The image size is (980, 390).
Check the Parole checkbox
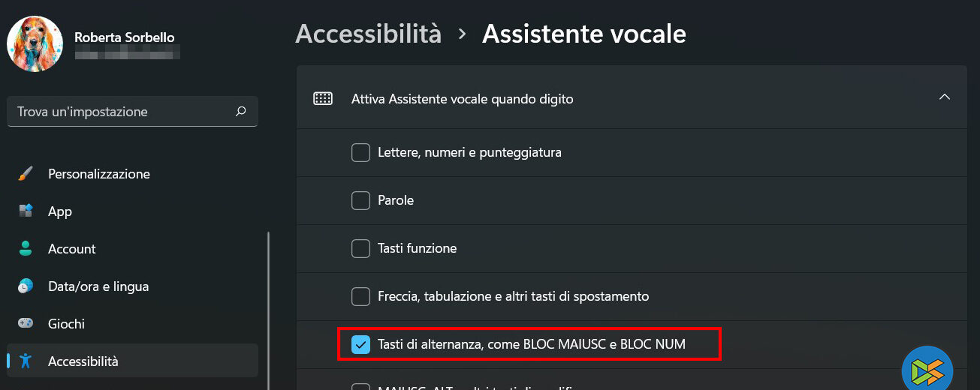(361, 201)
